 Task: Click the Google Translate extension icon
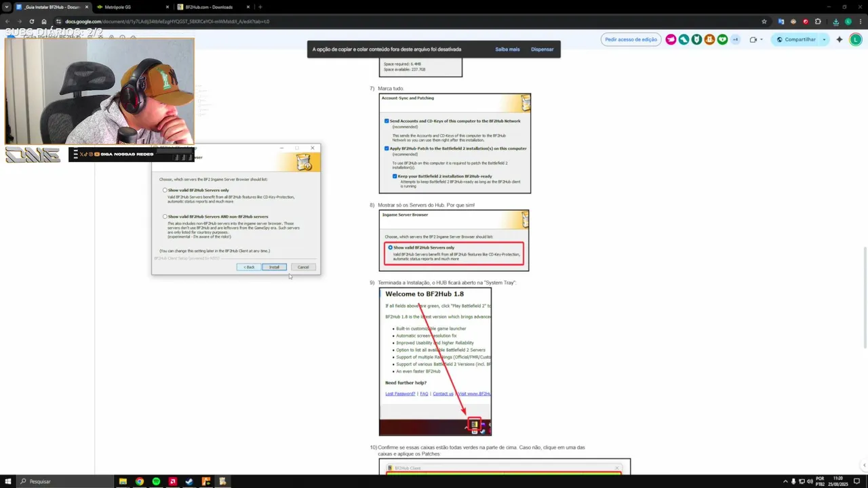point(781,21)
